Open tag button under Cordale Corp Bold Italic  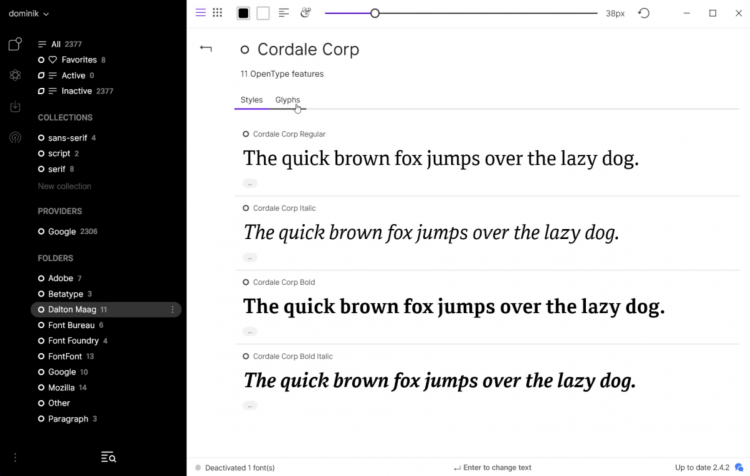[250, 406]
